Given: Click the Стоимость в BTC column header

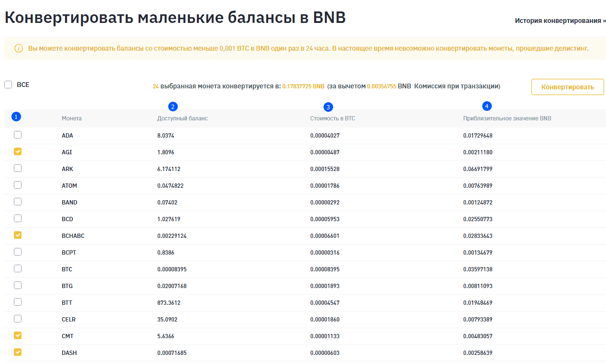Looking at the screenshot, I should 332,118.
